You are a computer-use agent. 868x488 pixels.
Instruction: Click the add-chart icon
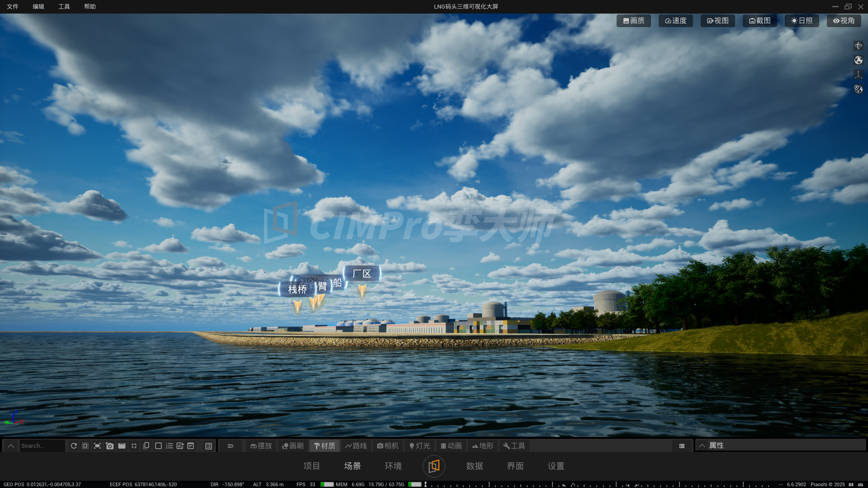(180, 446)
